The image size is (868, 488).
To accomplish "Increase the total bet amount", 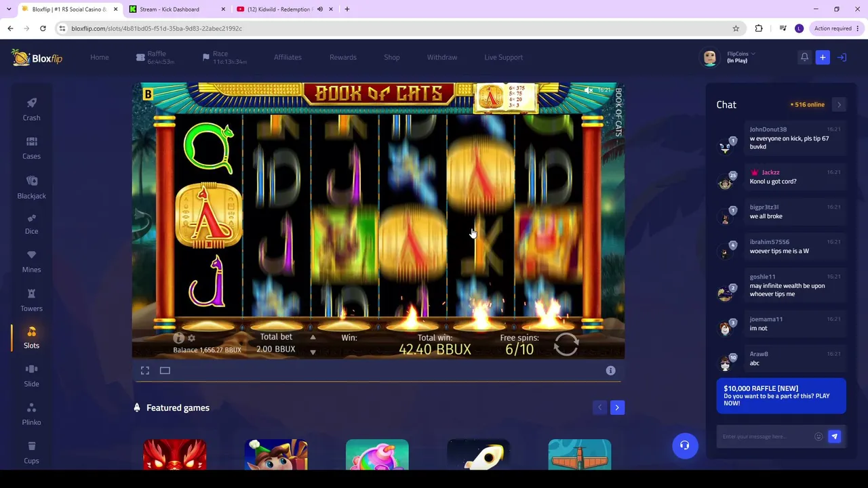I will tap(313, 338).
